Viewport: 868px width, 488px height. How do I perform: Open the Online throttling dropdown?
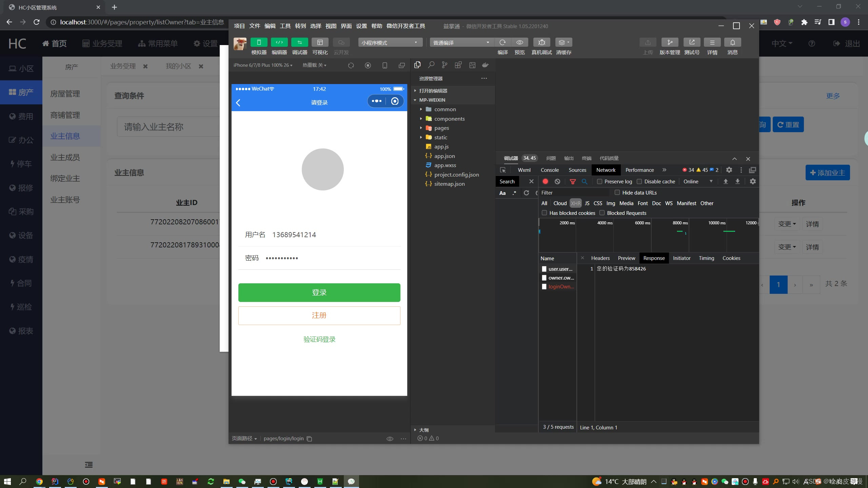(697, 182)
